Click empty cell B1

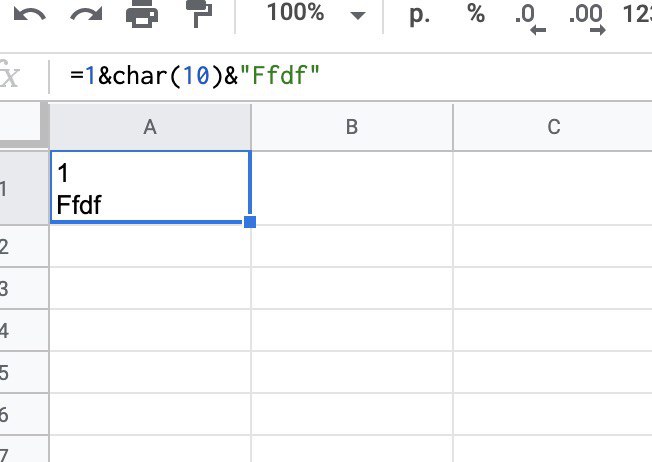[x=351, y=187]
